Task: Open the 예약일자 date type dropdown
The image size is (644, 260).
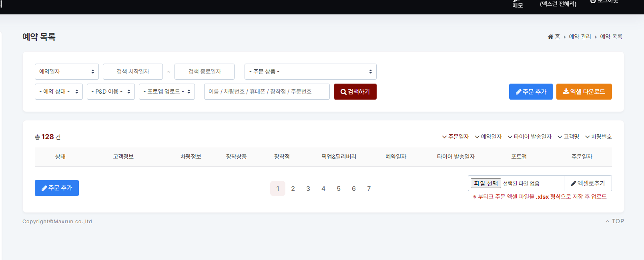Action: tap(67, 72)
